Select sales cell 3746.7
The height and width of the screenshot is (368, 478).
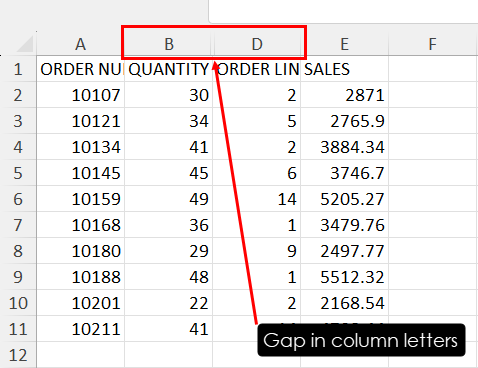344,173
